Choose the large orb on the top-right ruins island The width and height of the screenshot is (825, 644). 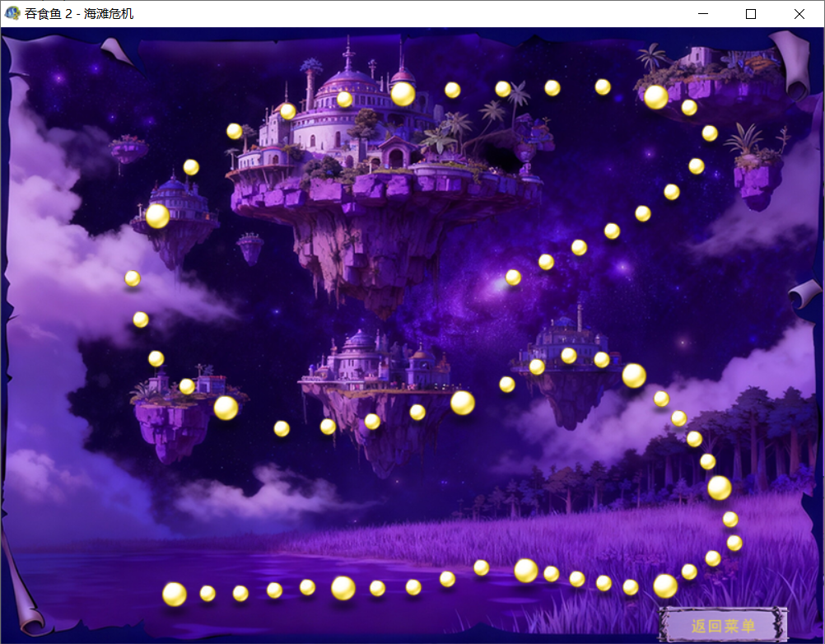(x=656, y=97)
